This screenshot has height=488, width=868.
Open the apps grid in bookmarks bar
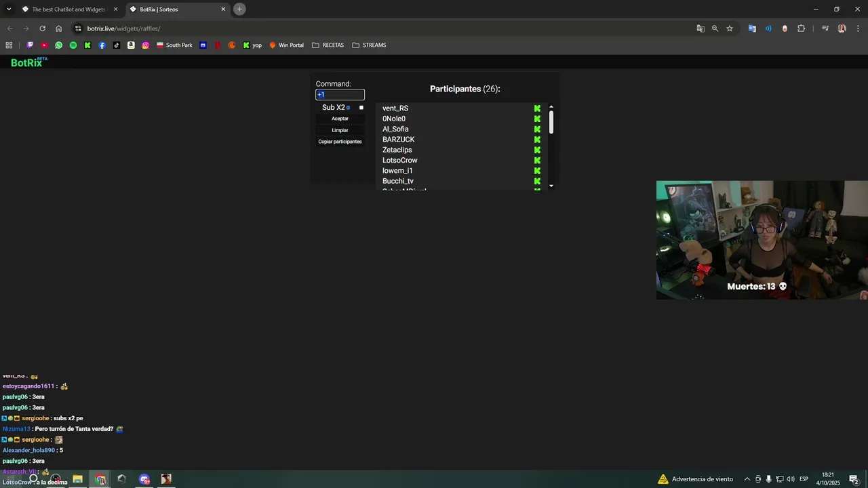click(x=9, y=45)
